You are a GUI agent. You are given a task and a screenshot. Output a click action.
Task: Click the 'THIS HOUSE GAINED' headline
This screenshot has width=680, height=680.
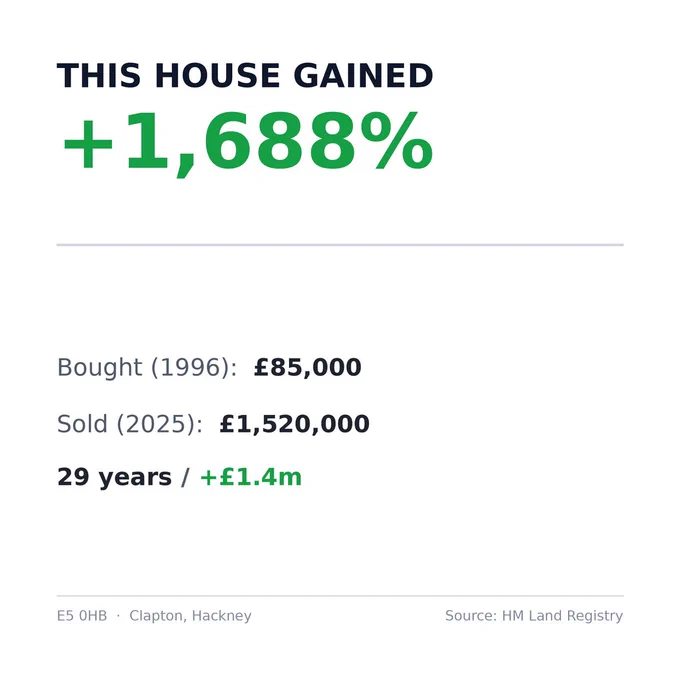[245, 76]
